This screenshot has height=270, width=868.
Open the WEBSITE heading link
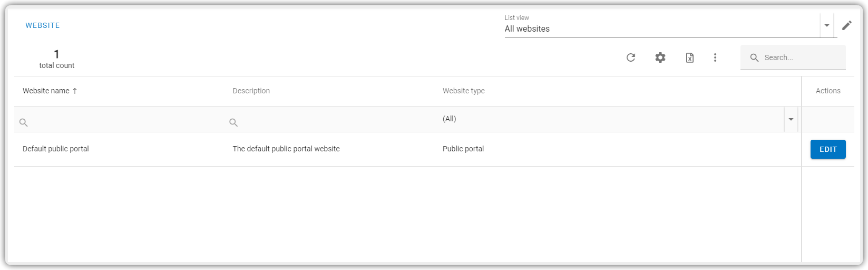click(43, 25)
